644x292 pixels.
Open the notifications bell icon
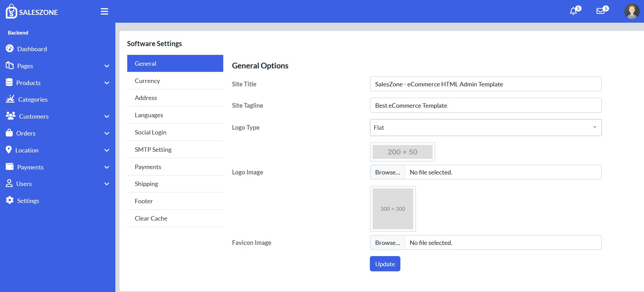pos(573,11)
